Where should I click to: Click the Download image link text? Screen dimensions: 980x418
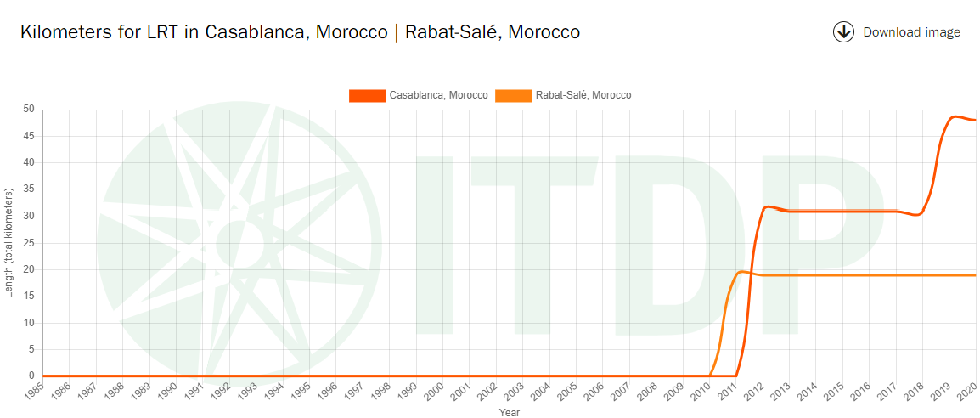tap(911, 32)
